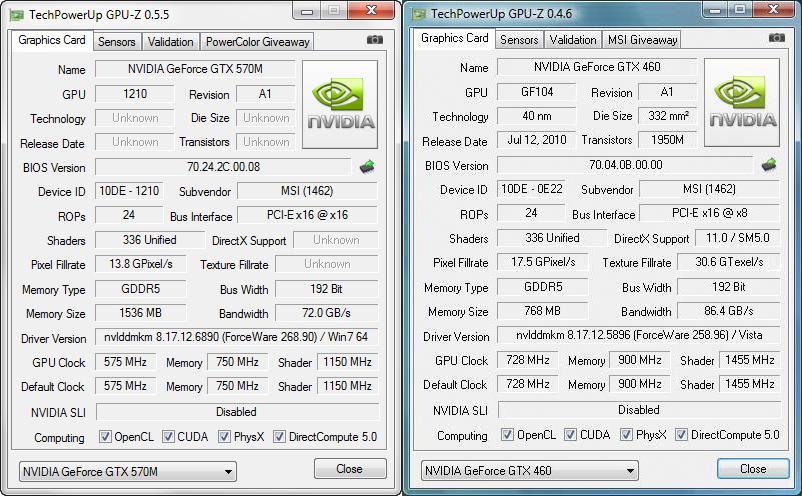
Task: Open the NVIDIA GeForce GTX 460 dropdown
Action: pyautogui.click(x=531, y=470)
